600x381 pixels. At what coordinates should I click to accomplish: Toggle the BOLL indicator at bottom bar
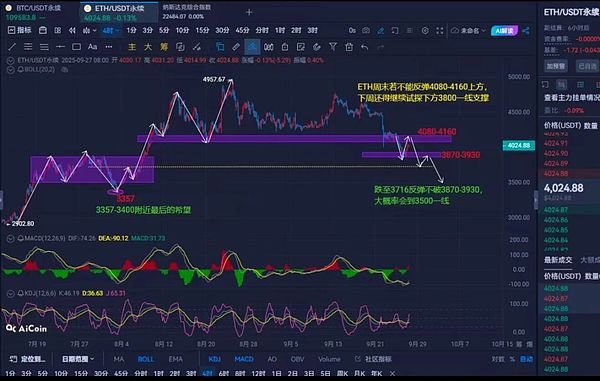pyautogui.click(x=145, y=359)
